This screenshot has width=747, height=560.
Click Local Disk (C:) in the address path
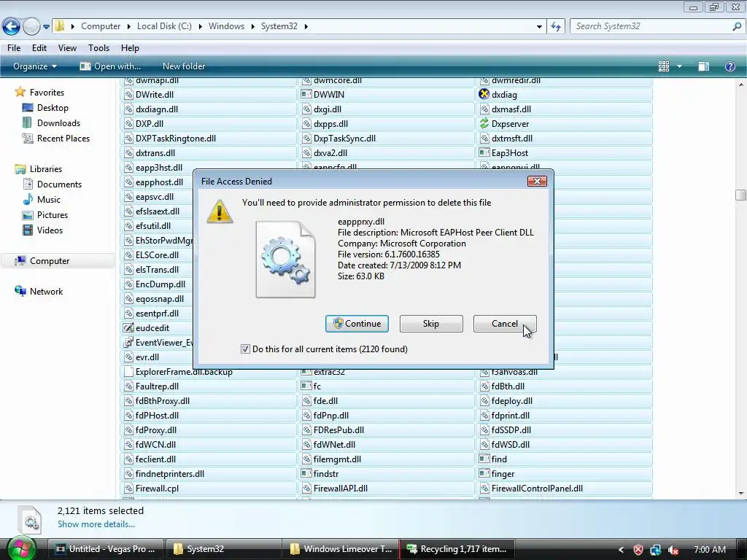tap(164, 26)
